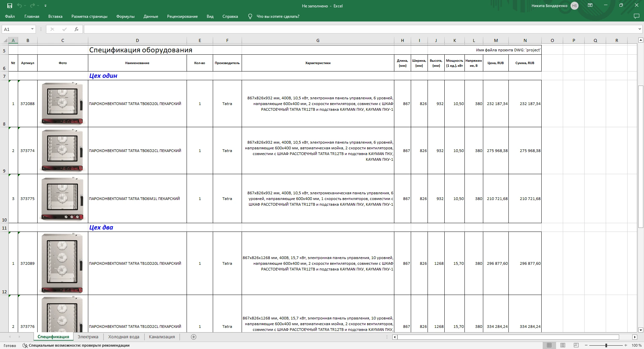Switch to the Вставка ribbon tab

(55, 16)
